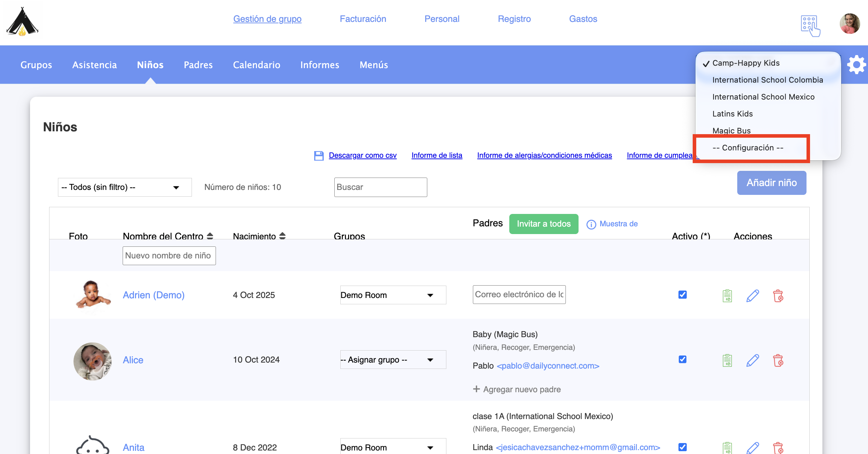Click the Buscar search field
The image size is (868, 454).
click(x=380, y=187)
